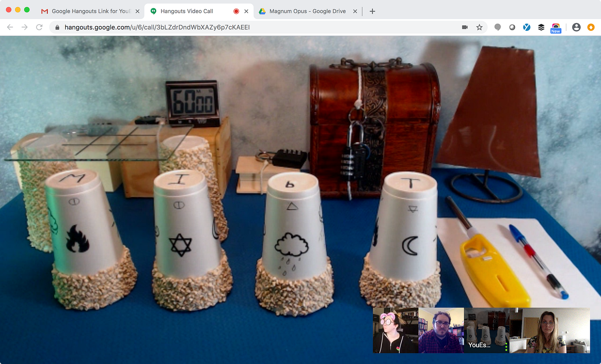
Task: View site info via the lock icon
Action: click(57, 27)
